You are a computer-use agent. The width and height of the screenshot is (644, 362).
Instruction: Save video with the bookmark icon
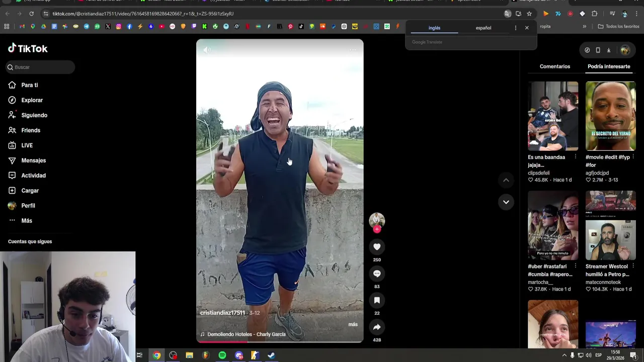(x=377, y=300)
